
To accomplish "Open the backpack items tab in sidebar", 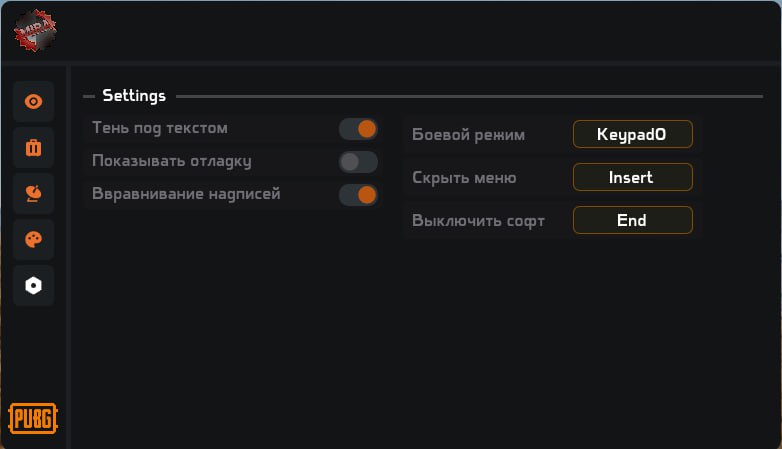I will pyautogui.click(x=33, y=148).
